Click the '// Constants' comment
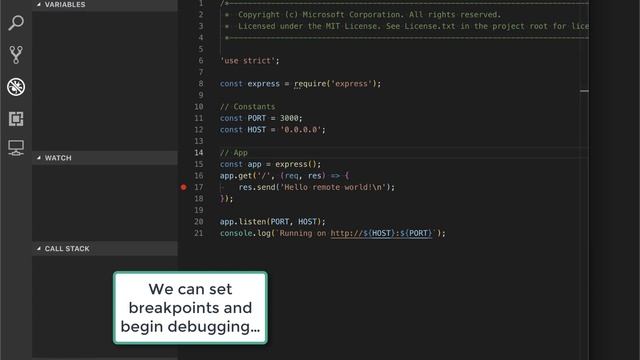 (x=248, y=107)
